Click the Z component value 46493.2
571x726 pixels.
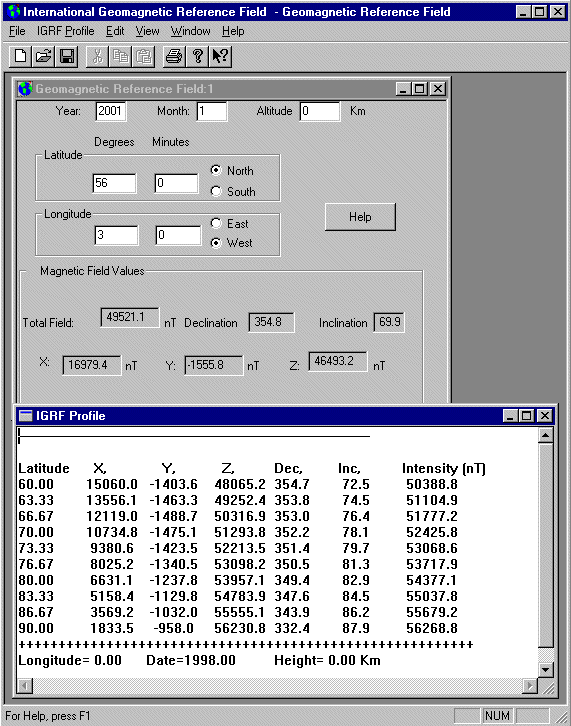[338, 361]
